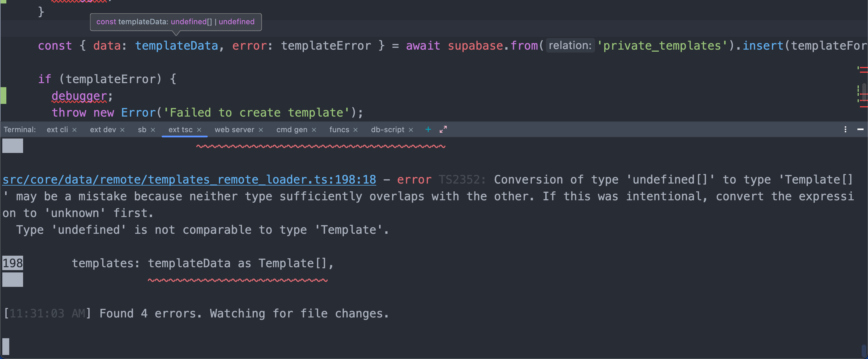Image resolution: width=868 pixels, height=359 pixels.
Task: Maximize the terminal panel using the arrows icon
Action: coord(443,129)
